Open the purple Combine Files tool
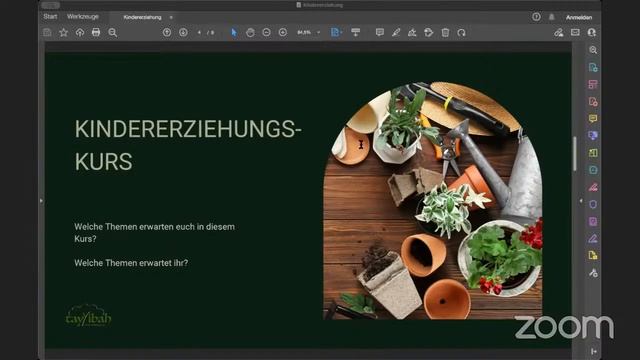The image size is (640, 360). [x=593, y=136]
